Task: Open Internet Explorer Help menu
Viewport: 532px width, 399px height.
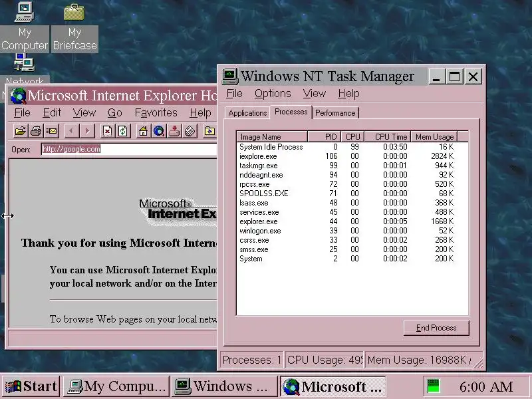Action: tap(200, 113)
